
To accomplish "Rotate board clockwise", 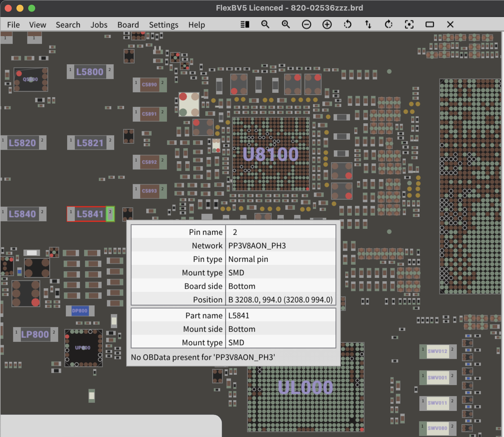I will (388, 24).
